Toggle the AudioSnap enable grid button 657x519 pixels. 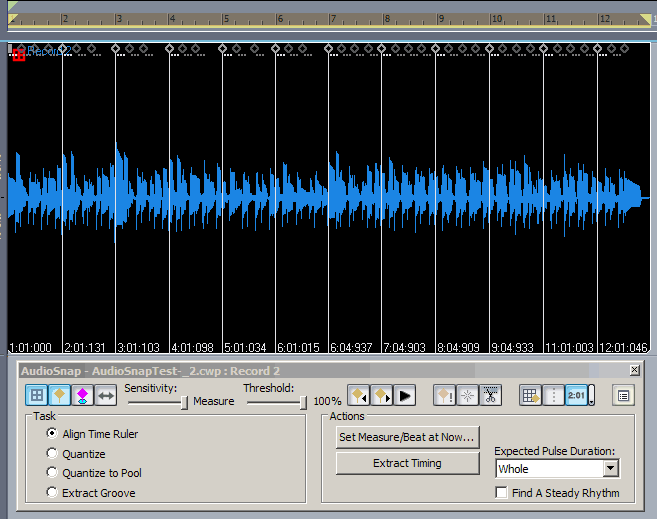[35, 395]
